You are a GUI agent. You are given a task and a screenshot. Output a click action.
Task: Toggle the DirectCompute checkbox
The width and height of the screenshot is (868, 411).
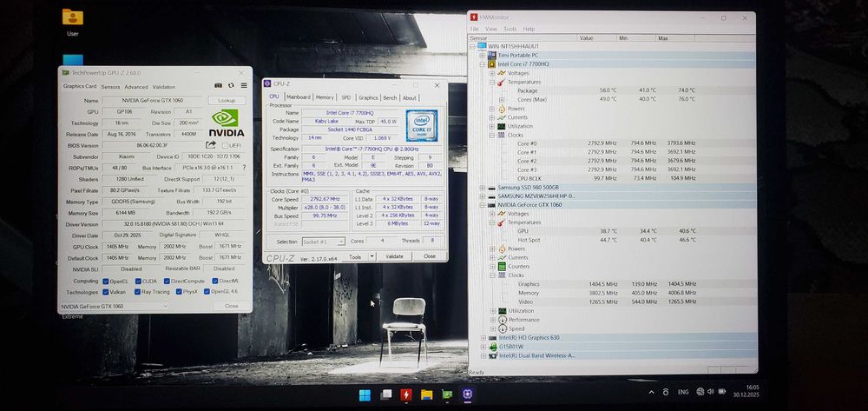click(x=167, y=282)
